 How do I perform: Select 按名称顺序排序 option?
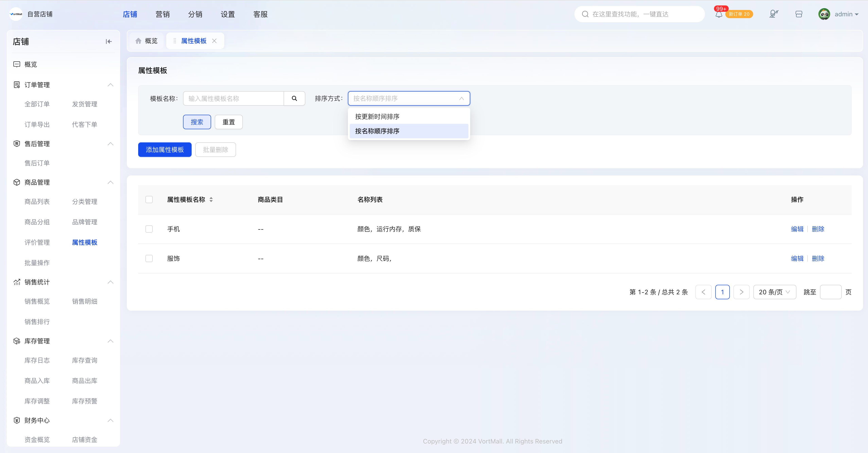point(409,131)
